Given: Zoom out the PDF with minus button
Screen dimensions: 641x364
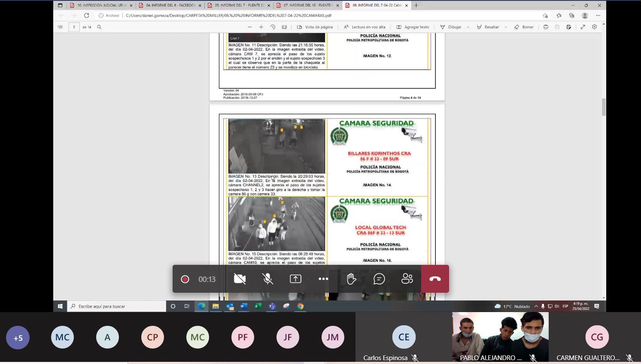Looking at the screenshot, I should coord(249,27).
